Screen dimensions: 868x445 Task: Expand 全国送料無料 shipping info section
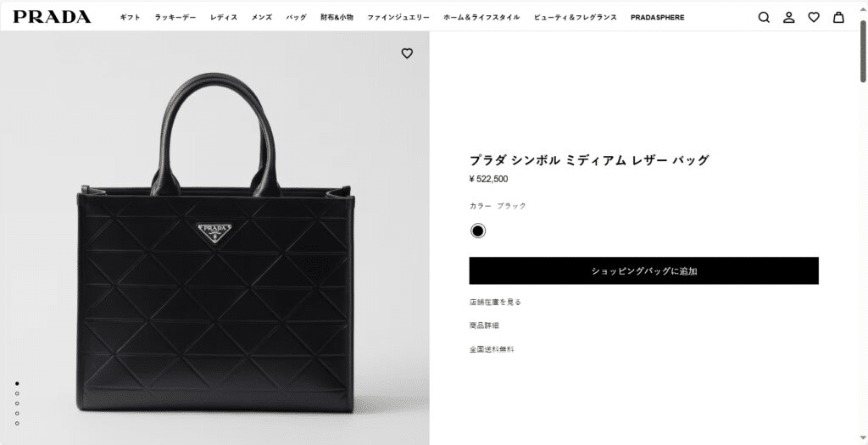(x=492, y=349)
